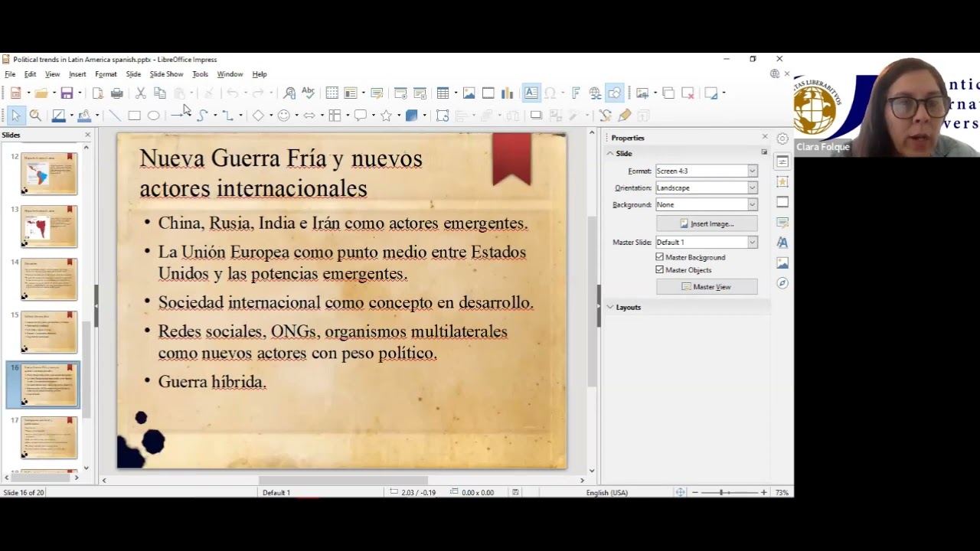
Task: Open the symbol shapes smiley dropdown
Action: (297, 116)
